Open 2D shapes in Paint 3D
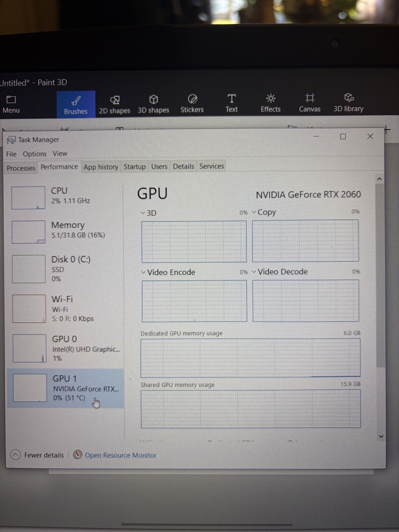399x532 pixels. pos(115,104)
